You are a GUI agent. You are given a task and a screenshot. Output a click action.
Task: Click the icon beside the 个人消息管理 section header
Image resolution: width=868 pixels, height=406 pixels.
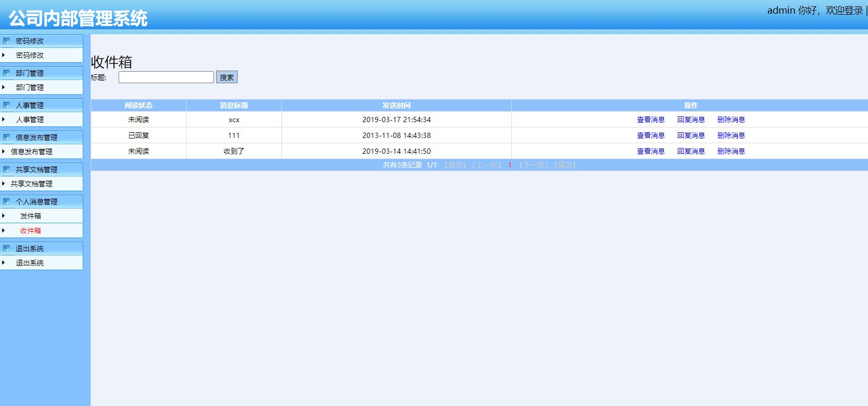click(6, 201)
